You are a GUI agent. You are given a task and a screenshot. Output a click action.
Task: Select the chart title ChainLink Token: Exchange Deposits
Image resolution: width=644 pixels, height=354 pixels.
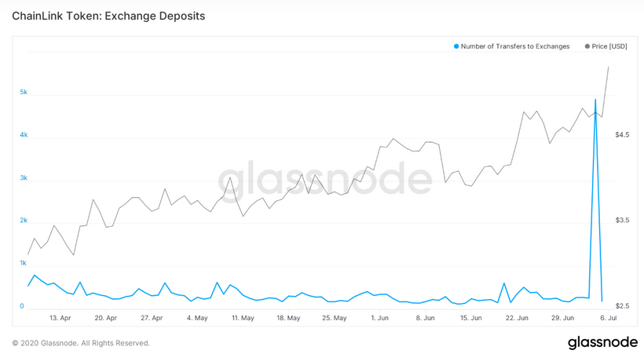108,15
